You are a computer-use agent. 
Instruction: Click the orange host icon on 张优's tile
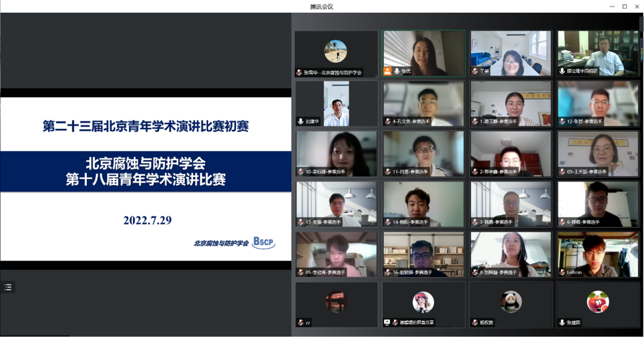click(x=387, y=71)
